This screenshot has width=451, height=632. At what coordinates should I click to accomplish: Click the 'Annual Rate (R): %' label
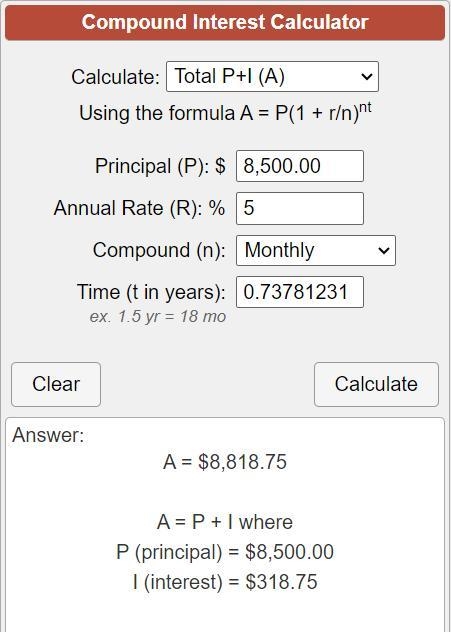[139, 208]
